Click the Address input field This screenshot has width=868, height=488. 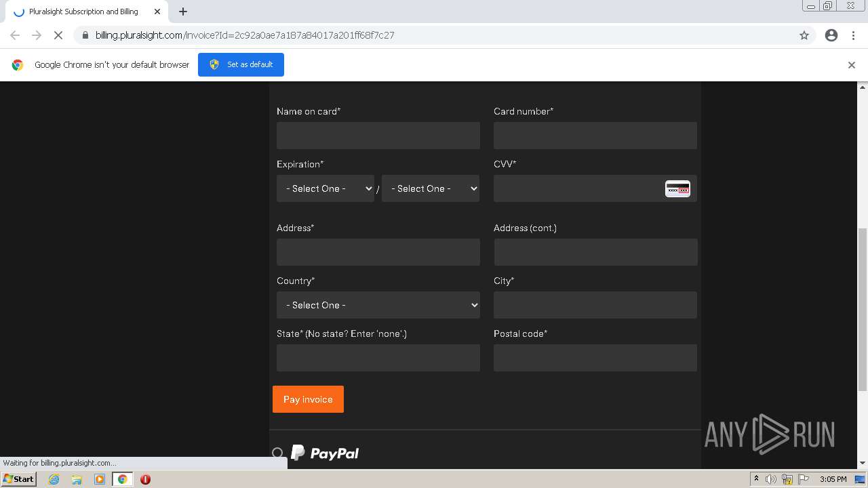pyautogui.click(x=378, y=252)
